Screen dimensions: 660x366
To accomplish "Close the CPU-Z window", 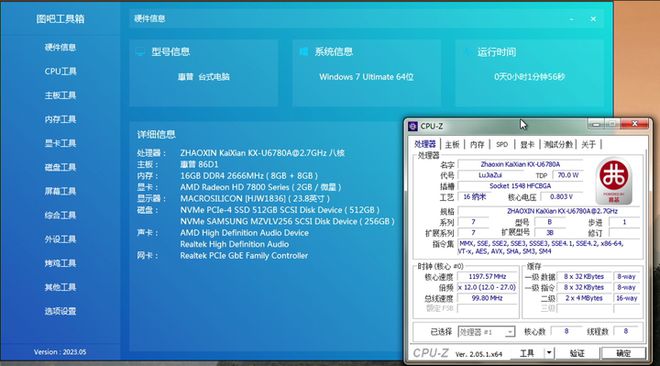I will 635,124.
